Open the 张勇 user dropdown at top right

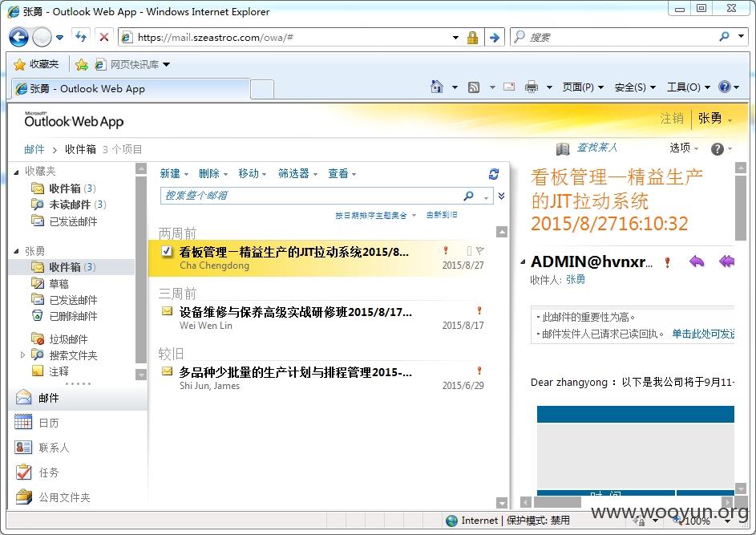coord(715,118)
